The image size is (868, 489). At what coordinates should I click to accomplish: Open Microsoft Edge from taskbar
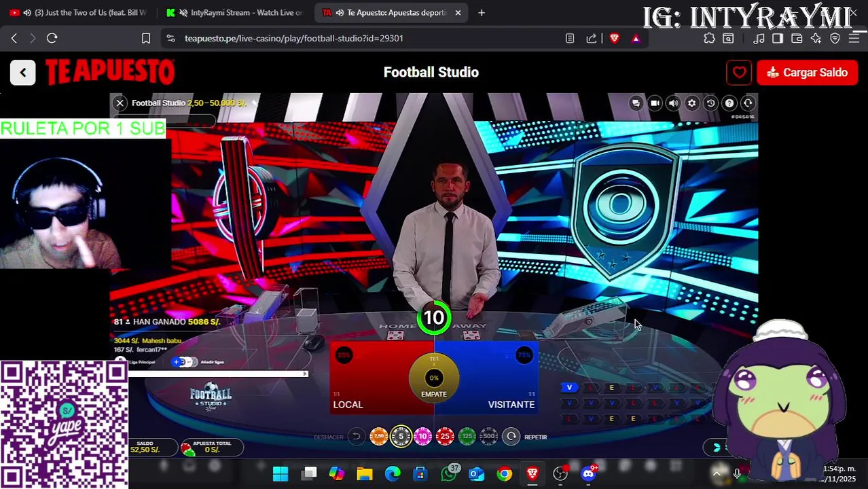click(393, 473)
